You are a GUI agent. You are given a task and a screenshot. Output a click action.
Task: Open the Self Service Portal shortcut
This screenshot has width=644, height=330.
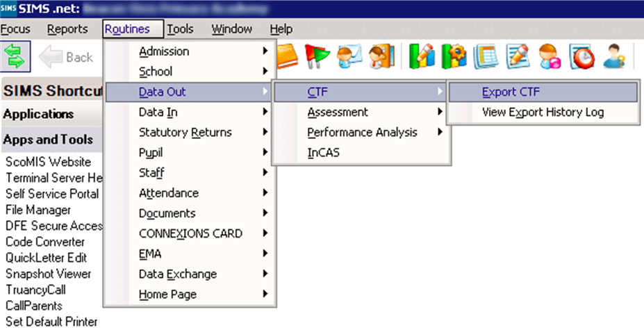click(52, 194)
